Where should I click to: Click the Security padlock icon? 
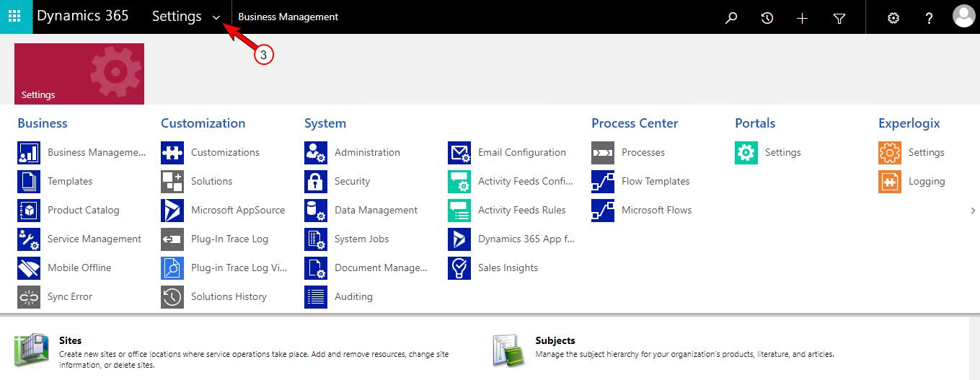(x=316, y=182)
